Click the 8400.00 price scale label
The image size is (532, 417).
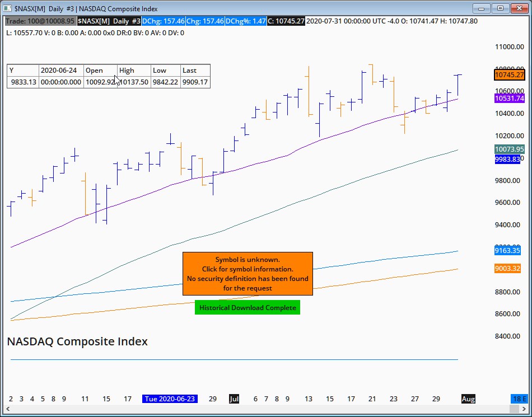coord(507,336)
